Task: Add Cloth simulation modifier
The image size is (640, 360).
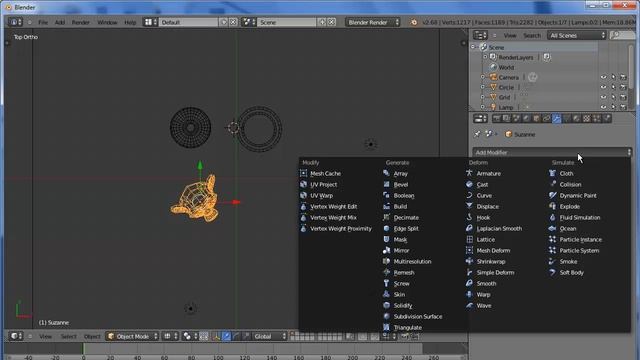Action: (566, 173)
